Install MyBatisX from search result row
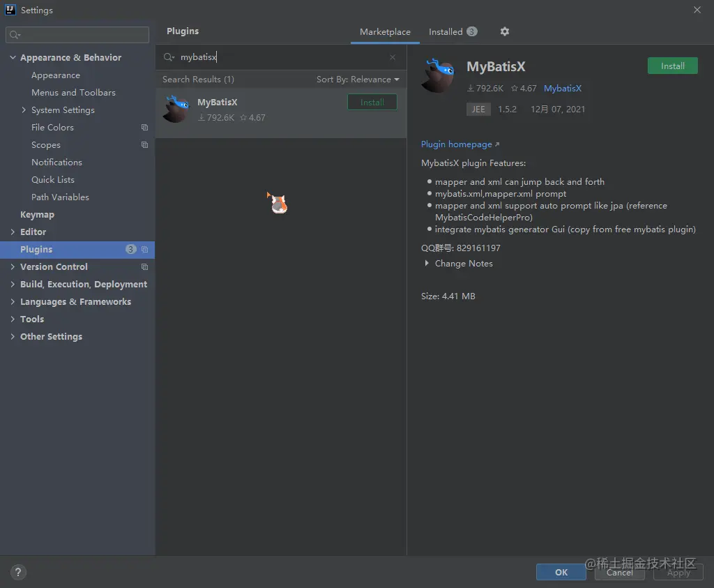The width and height of the screenshot is (714, 588). [x=372, y=102]
